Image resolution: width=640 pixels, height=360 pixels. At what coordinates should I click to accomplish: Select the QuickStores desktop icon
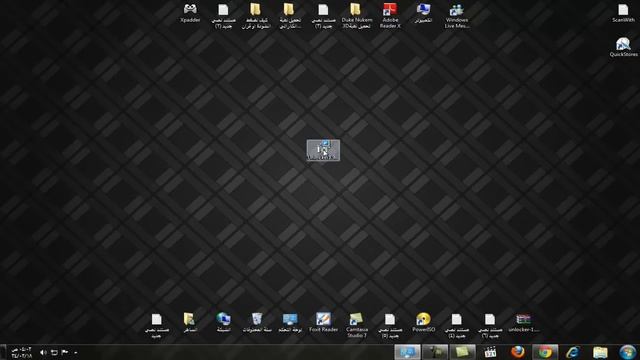tap(623, 47)
